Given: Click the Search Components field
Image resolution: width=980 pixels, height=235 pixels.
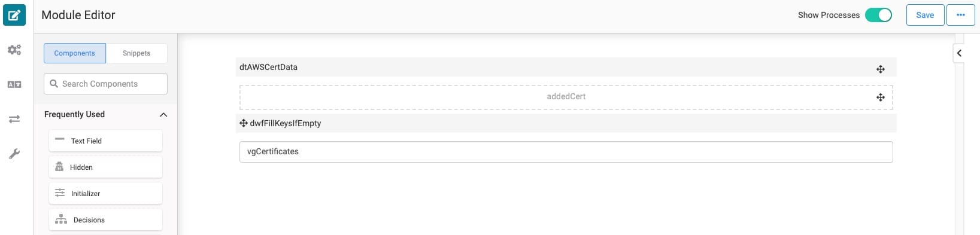Looking at the screenshot, I should tap(105, 84).
